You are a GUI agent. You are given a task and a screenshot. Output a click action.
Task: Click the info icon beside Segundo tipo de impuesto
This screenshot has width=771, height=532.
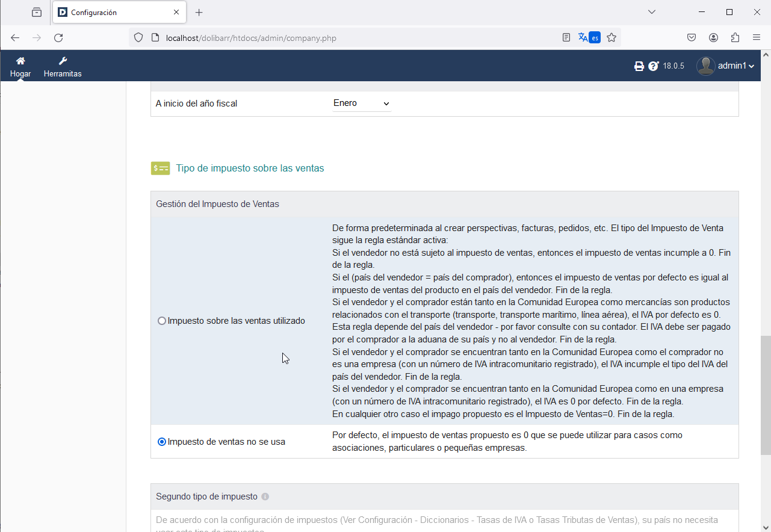(265, 497)
